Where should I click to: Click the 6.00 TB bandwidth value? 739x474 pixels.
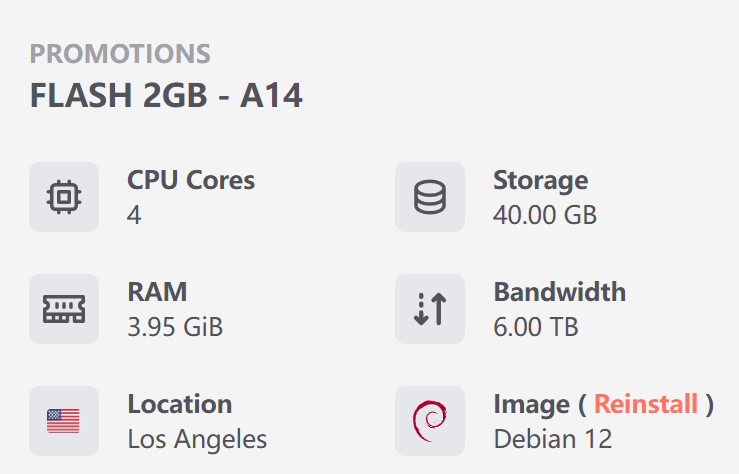(536, 327)
